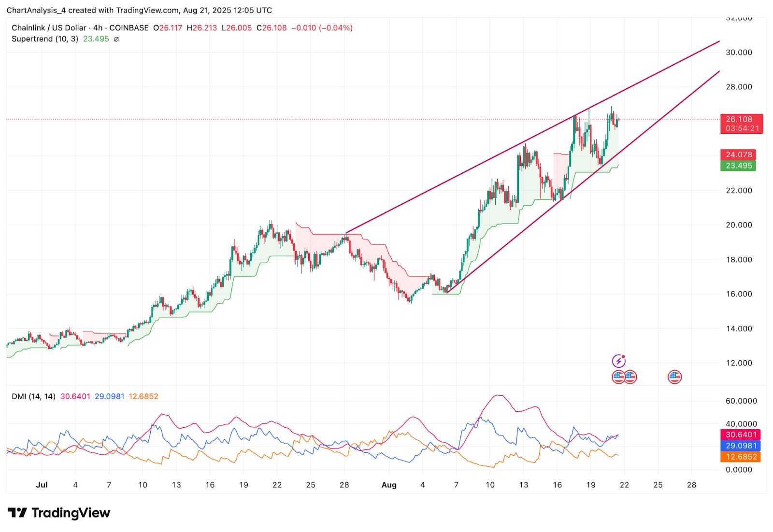Click the TradingView logo
Image resolution: width=773 pixels, height=532 pixels.
(59, 513)
